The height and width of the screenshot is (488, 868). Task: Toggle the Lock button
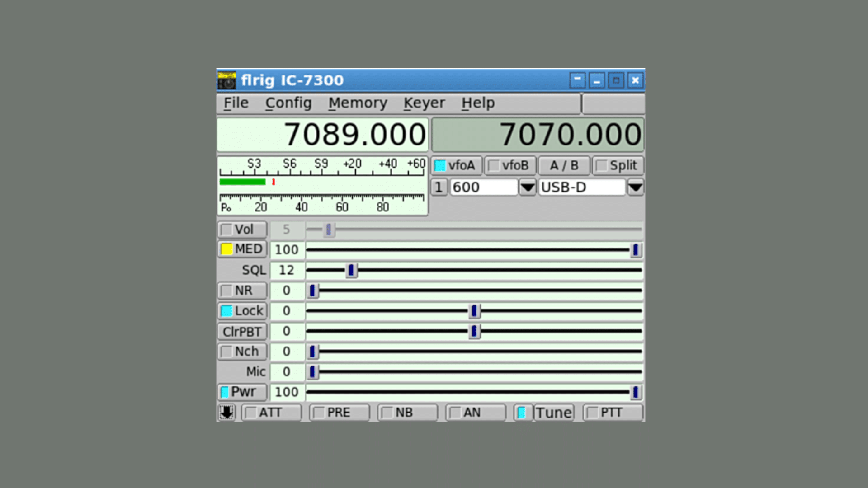pyautogui.click(x=242, y=311)
